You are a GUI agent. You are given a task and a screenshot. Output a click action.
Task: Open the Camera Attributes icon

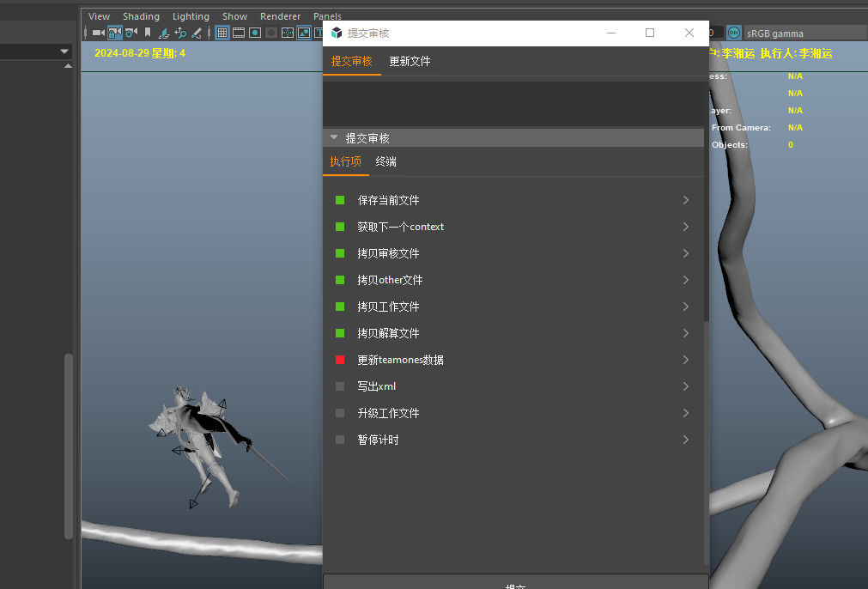coord(131,33)
